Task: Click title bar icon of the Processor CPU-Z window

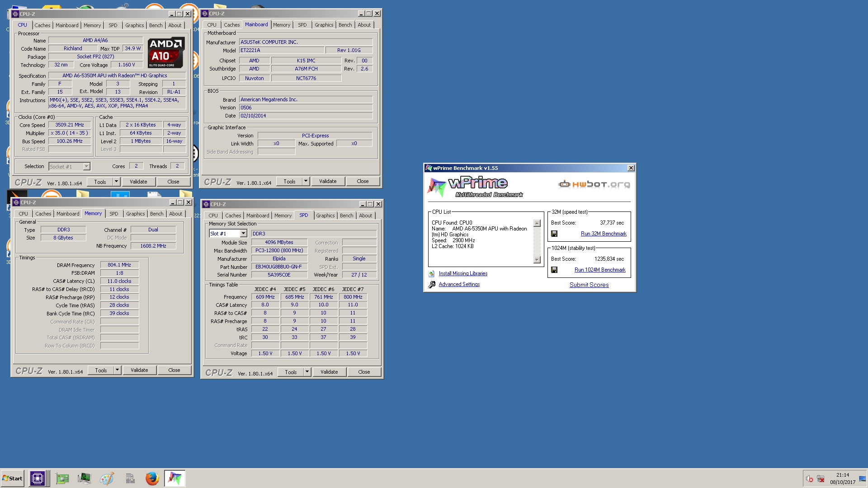Action: pyautogui.click(x=15, y=14)
